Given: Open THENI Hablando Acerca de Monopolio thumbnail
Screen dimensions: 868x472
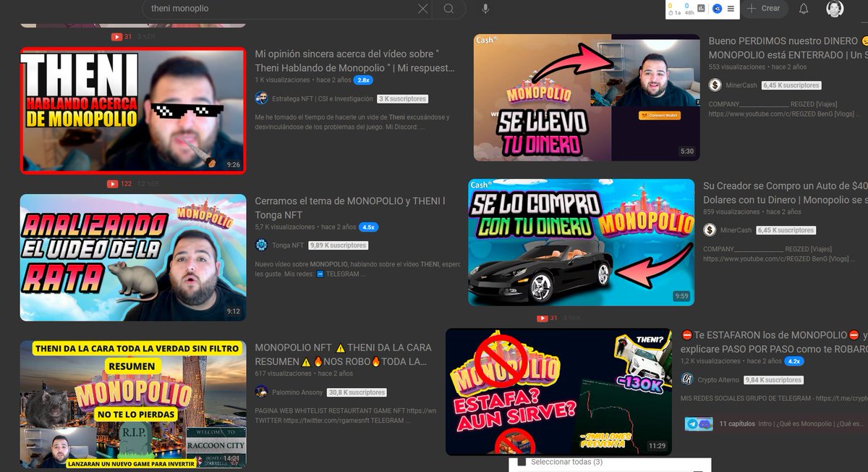Looking at the screenshot, I should click(133, 111).
